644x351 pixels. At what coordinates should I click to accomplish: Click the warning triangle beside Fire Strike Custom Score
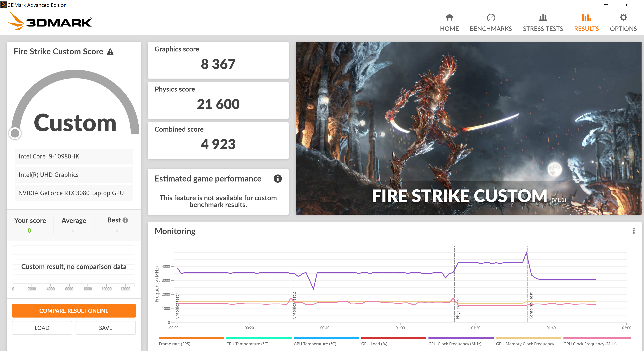pyautogui.click(x=110, y=52)
